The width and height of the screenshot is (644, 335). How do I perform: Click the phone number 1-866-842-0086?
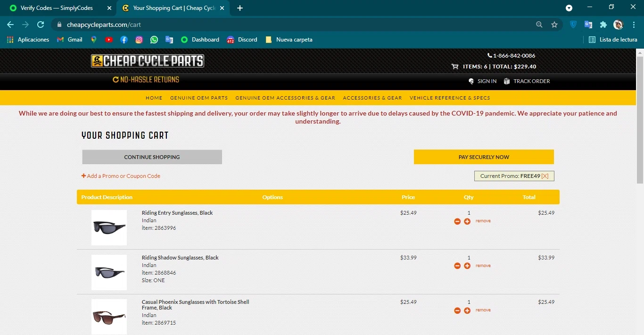(x=512, y=56)
